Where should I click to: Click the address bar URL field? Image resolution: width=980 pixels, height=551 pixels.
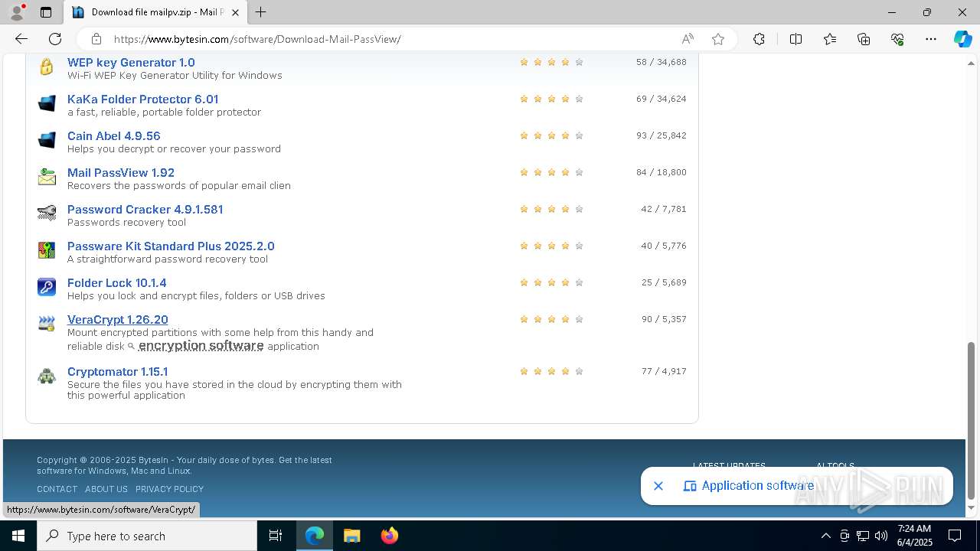point(390,39)
